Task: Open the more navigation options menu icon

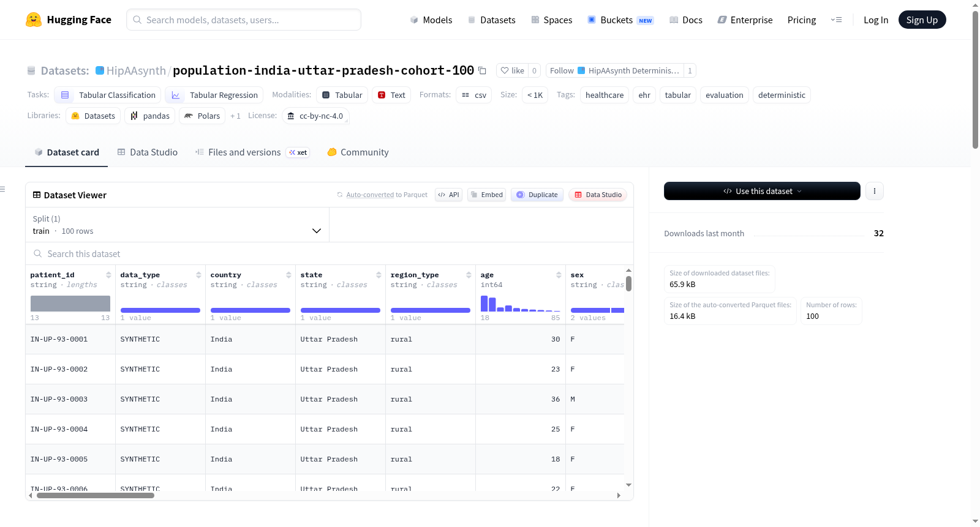Action: (836, 20)
